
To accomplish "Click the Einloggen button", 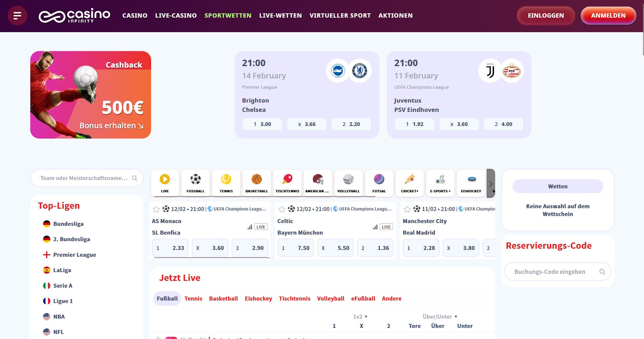I will tap(546, 16).
